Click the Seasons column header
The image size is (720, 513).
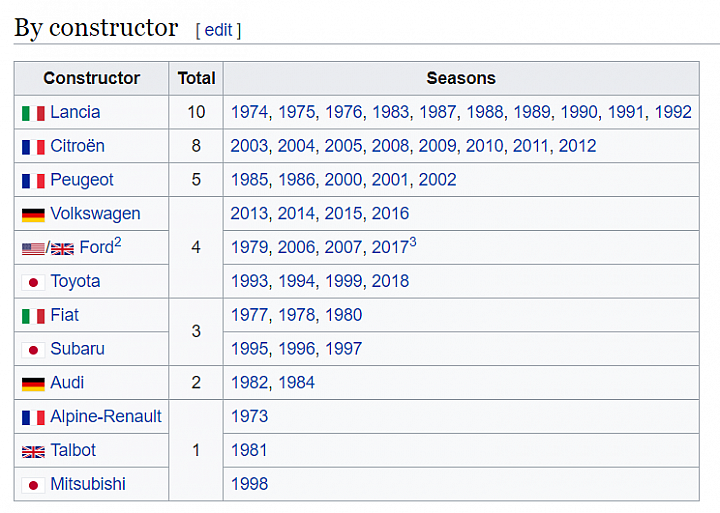click(461, 78)
